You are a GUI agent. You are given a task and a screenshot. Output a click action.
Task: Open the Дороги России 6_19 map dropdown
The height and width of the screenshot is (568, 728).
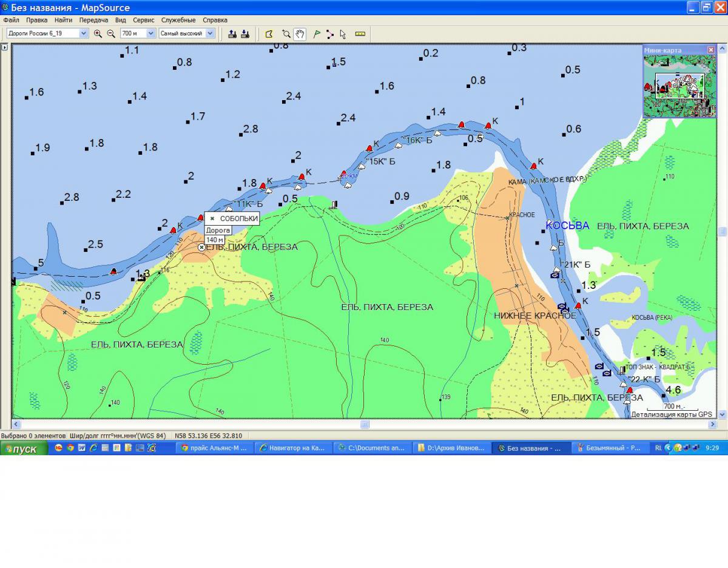(x=84, y=33)
